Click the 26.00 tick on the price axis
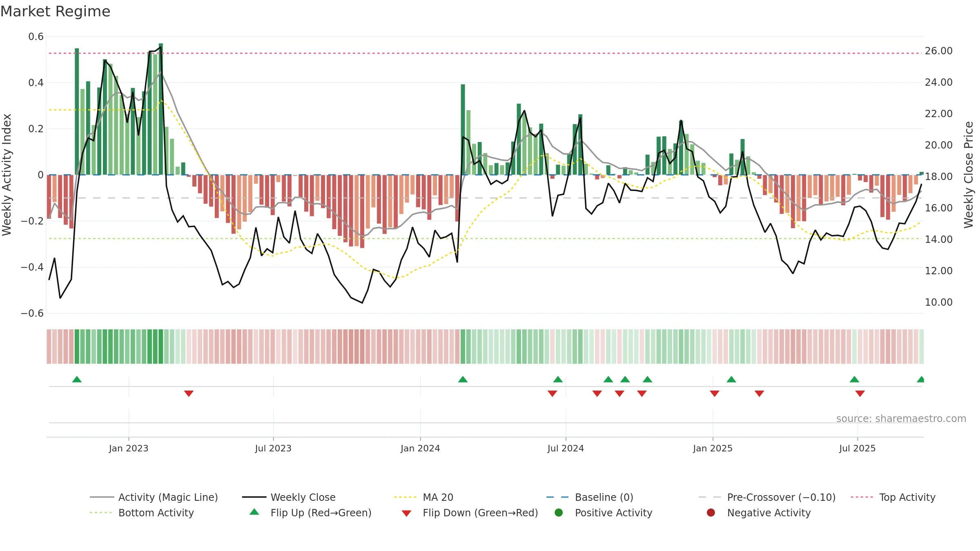 [939, 51]
